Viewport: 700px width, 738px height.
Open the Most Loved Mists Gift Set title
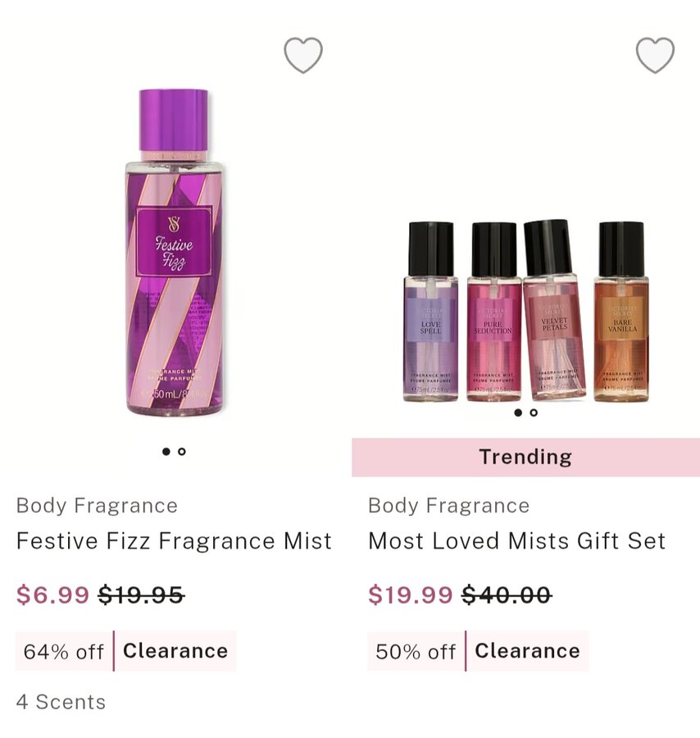coord(517,541)
